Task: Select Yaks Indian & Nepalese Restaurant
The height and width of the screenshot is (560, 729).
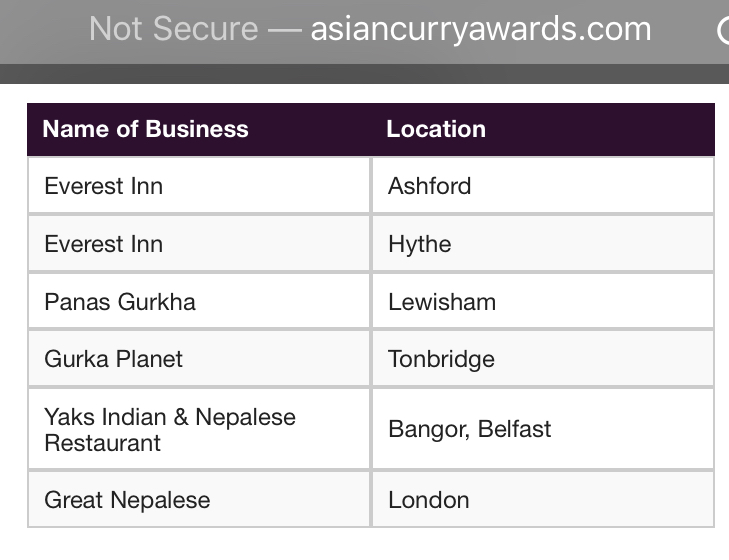Action: (170, 429)
